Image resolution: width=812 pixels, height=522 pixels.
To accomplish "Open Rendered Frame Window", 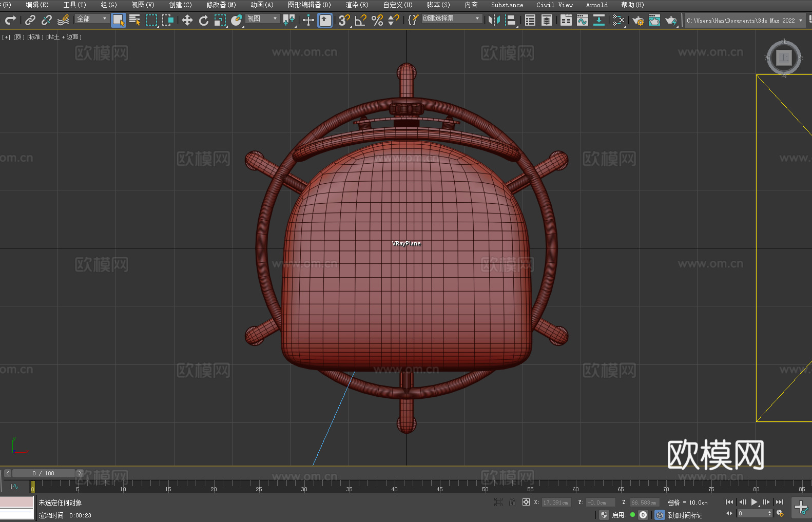I will tap(654, 20).
